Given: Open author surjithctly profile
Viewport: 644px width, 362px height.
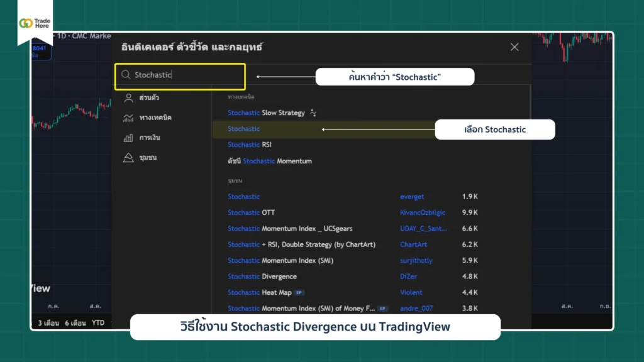Looking at the screenshot, I should pos(416,261).
